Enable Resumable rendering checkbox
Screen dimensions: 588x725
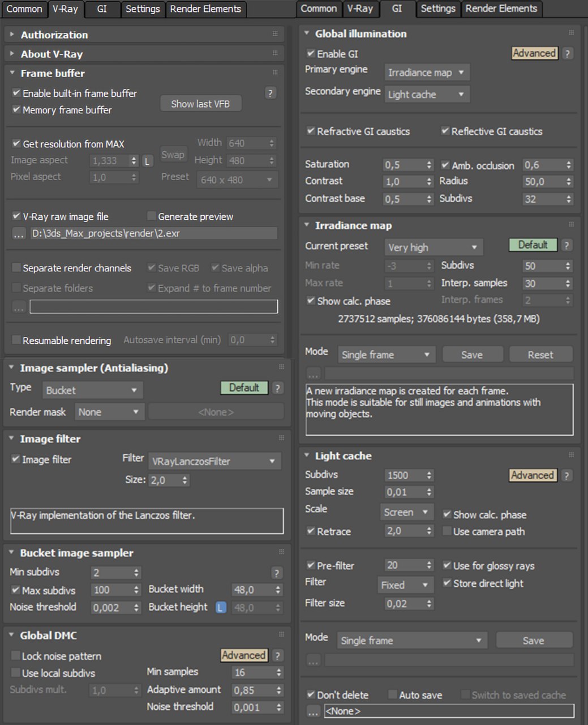click(x=16, y=340)
